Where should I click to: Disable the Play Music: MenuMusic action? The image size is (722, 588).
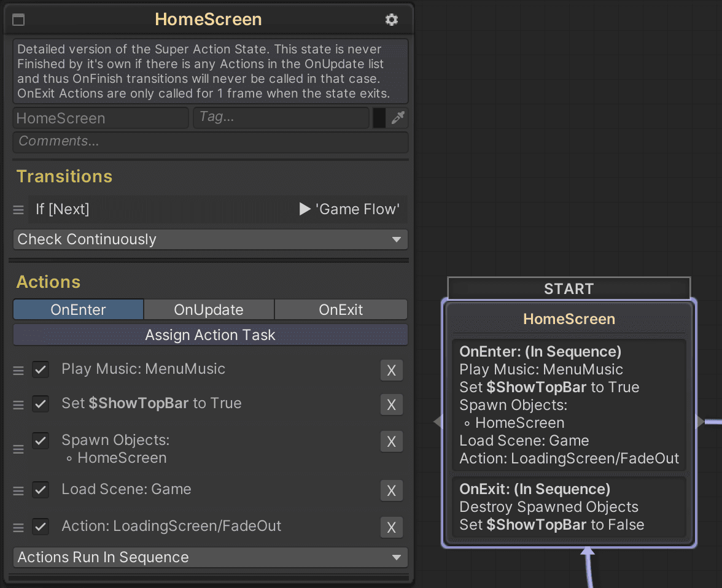(41, 369)
